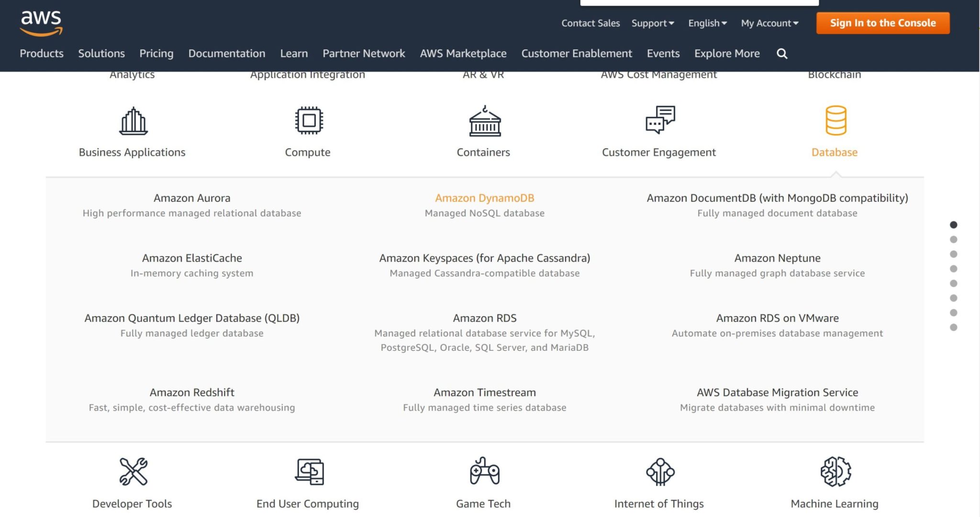Open the Amazon ElastiCache link
Image resolution: width=980 pixels, height=517 pixels.
point(192,258)
